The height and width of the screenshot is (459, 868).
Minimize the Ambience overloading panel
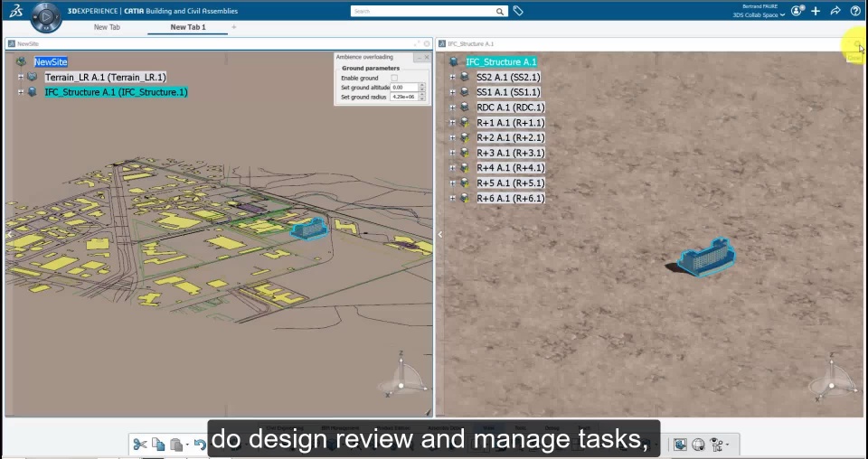419,57
